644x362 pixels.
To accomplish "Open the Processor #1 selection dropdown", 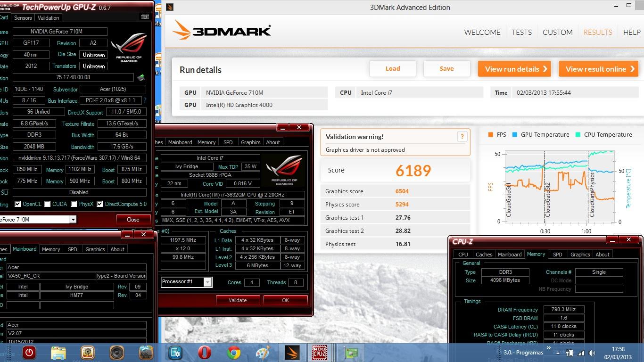I will (x=207, y=282).
